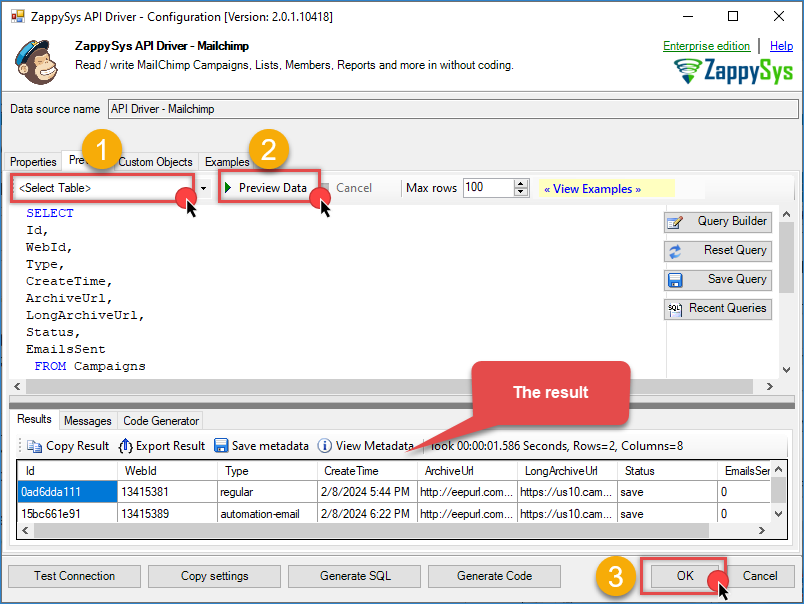Click the Query Builder button label
Screen dimensions: 804x604
point(732,221)
